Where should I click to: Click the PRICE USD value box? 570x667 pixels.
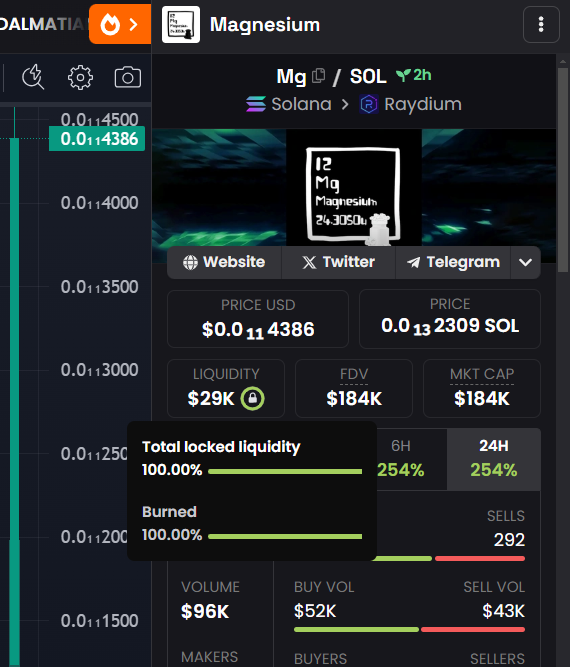coord(258,319)
